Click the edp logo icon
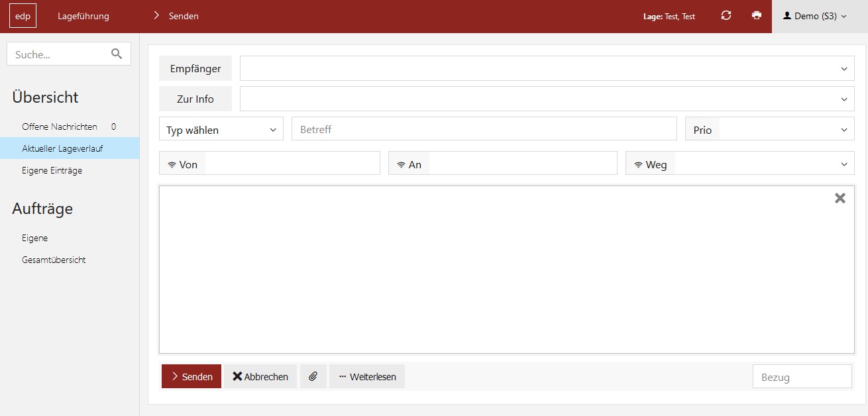The height and width of the screenshot is (416, 868). [x=23, y=16]
